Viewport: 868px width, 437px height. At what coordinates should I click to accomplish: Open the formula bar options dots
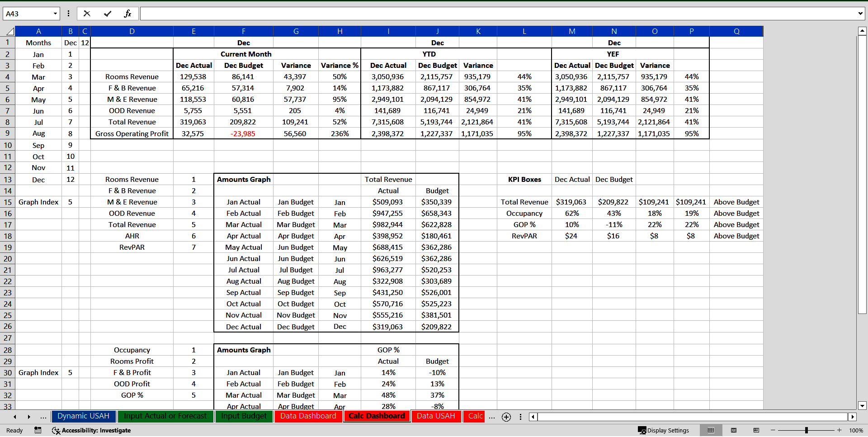(68, 14)
